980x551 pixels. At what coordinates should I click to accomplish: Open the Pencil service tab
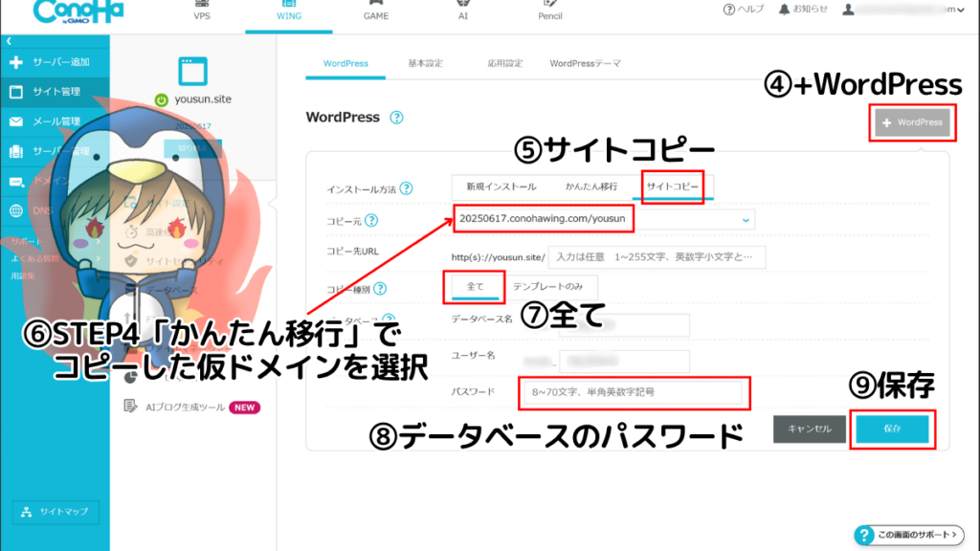[550, 11]
